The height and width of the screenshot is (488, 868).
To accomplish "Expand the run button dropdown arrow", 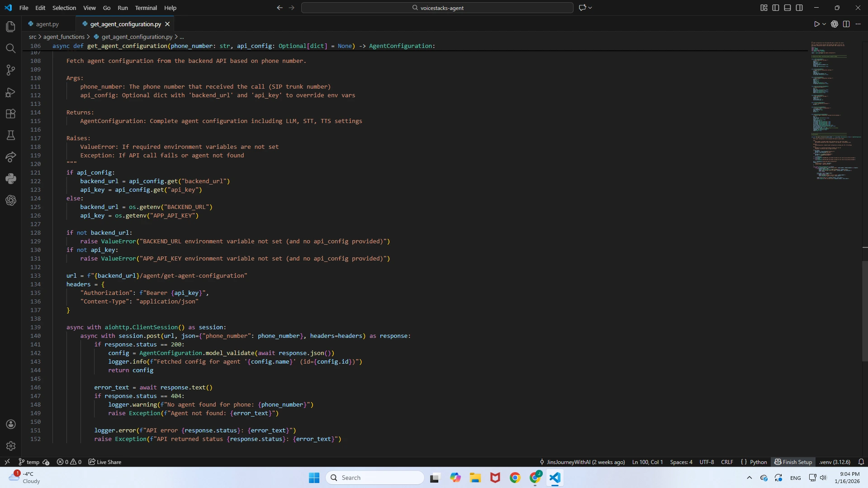I will (x=824, y=24).
